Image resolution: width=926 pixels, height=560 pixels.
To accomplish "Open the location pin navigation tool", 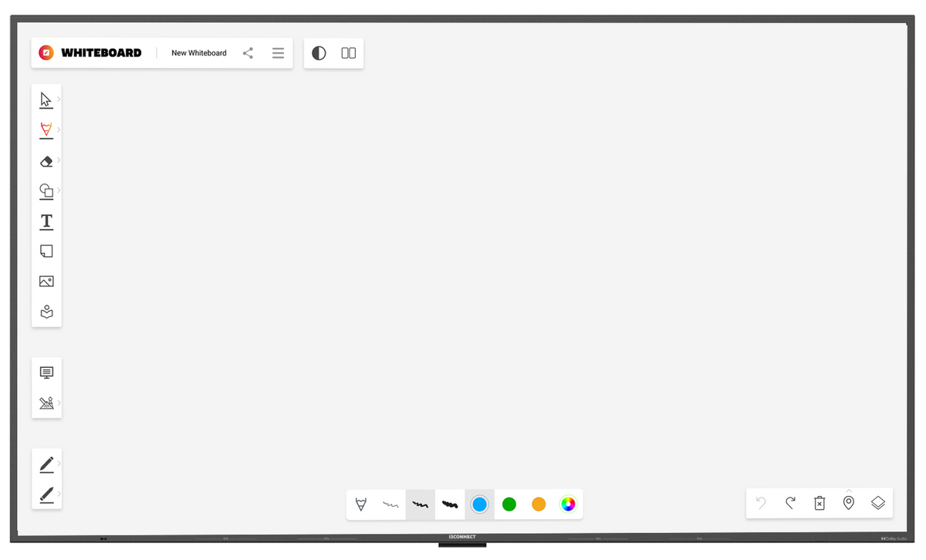I will coord(849,503).
